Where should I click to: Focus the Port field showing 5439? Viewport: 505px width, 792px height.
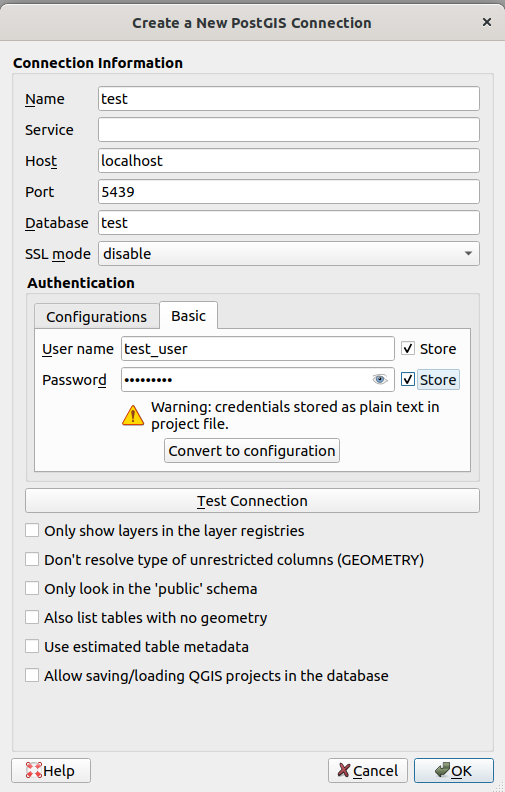[x=289, y=192]
